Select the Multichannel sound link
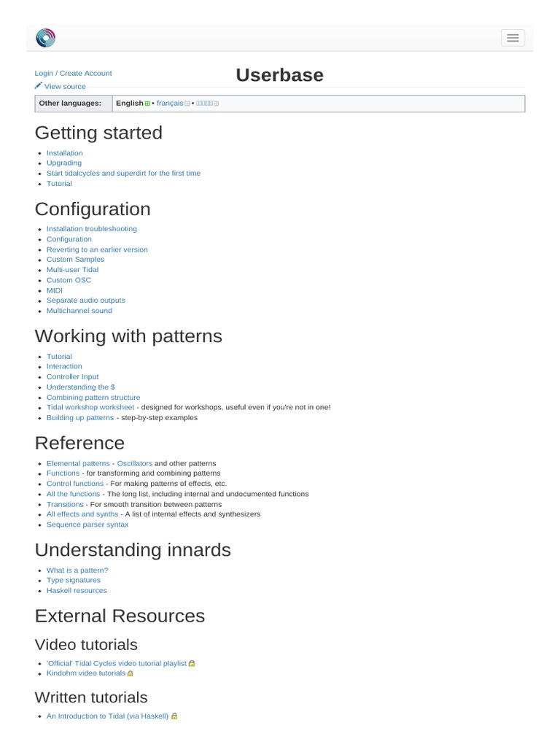This screenshot has height=747, width=560. 79,311
